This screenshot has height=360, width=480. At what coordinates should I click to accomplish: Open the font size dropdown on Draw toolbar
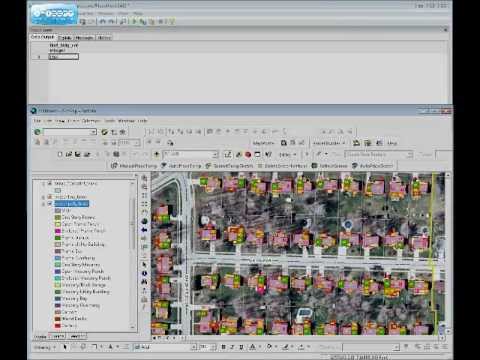tap(214, 347)
